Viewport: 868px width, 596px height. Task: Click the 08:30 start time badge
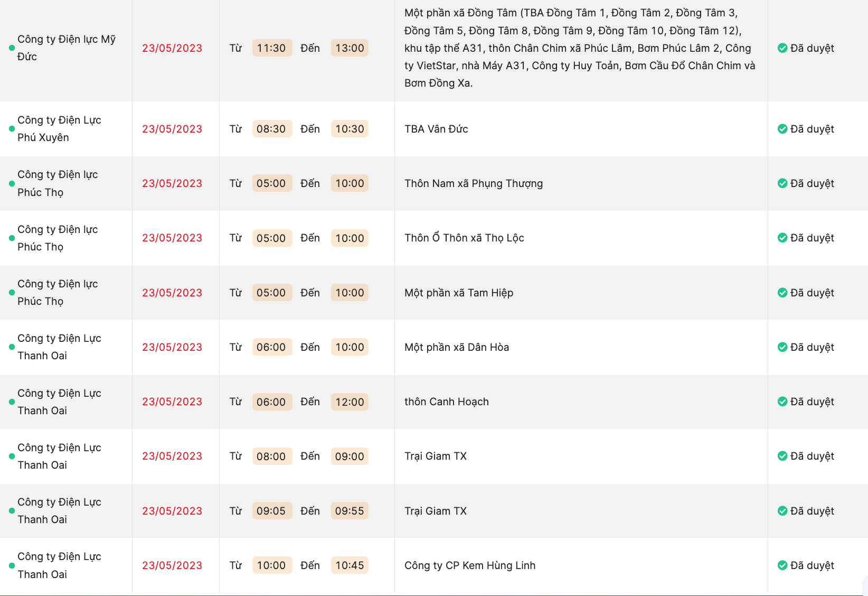tap(271, 129)
